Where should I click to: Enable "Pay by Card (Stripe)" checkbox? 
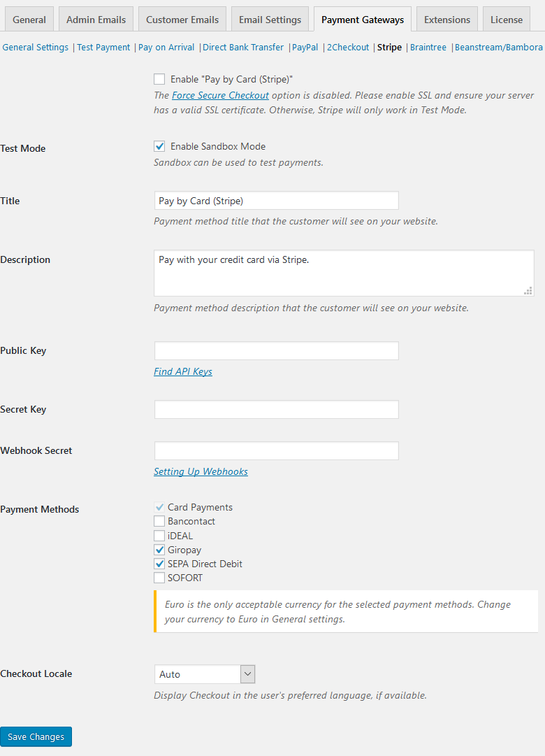(159, 80)
